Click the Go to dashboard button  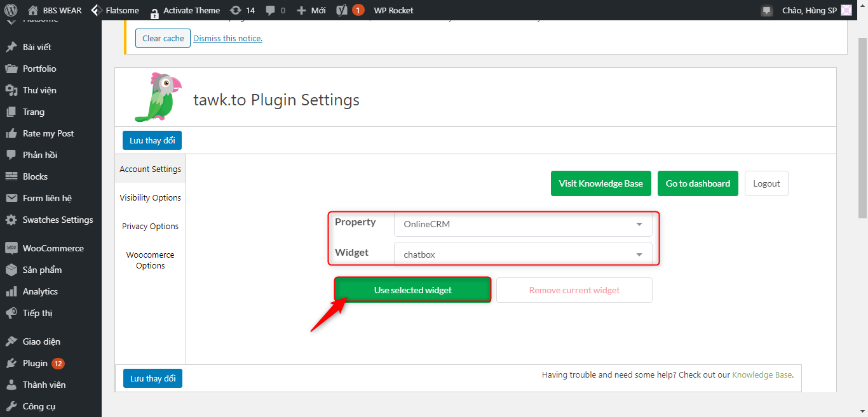pos(698,183)
